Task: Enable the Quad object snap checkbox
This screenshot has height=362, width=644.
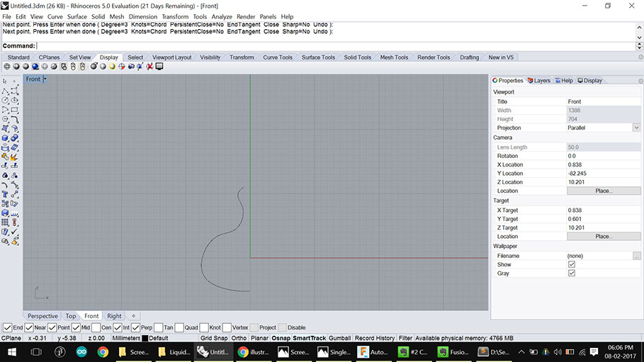Action: (x=179, y=327)
